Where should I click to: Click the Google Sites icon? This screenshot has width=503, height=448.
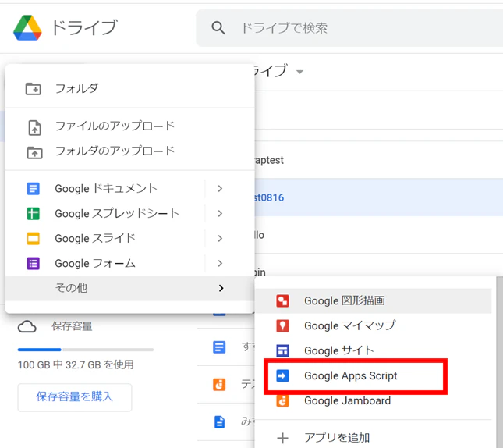pos(282,350)
